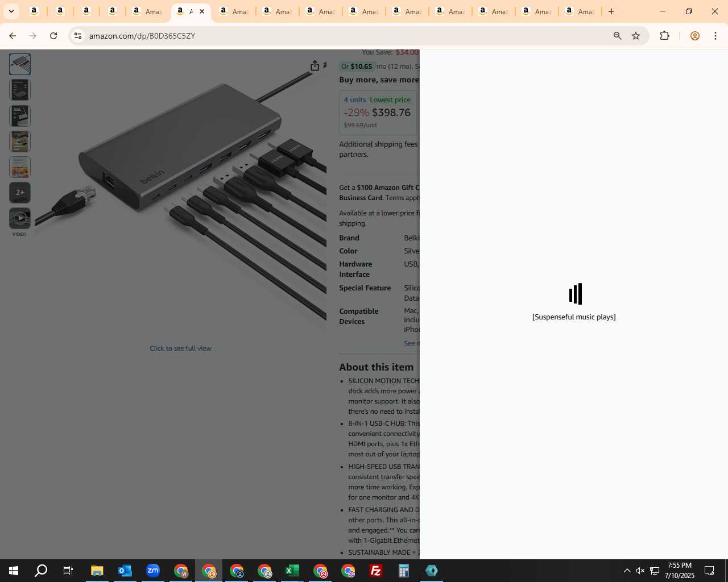
Task: Click the amazon.com/dp/B0D365C5ZY address bar
Action: [x=341, y=36]
